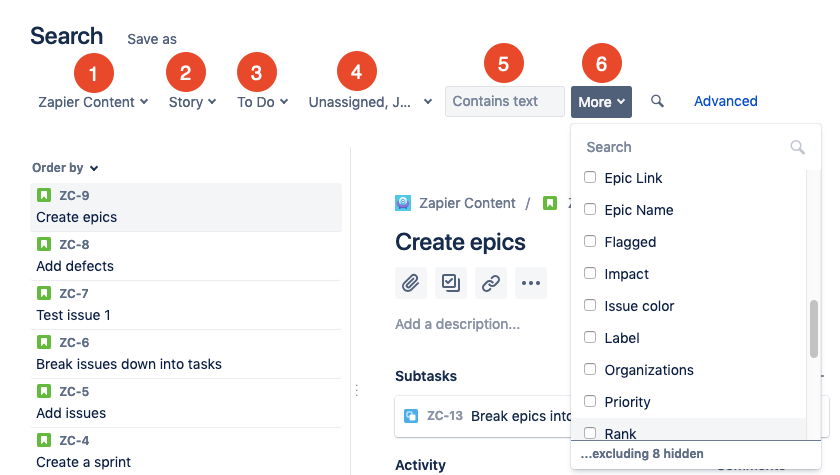Select issue ZC-5 Add issues
This screenshot has height=475, width=840.
click(186, 403)
